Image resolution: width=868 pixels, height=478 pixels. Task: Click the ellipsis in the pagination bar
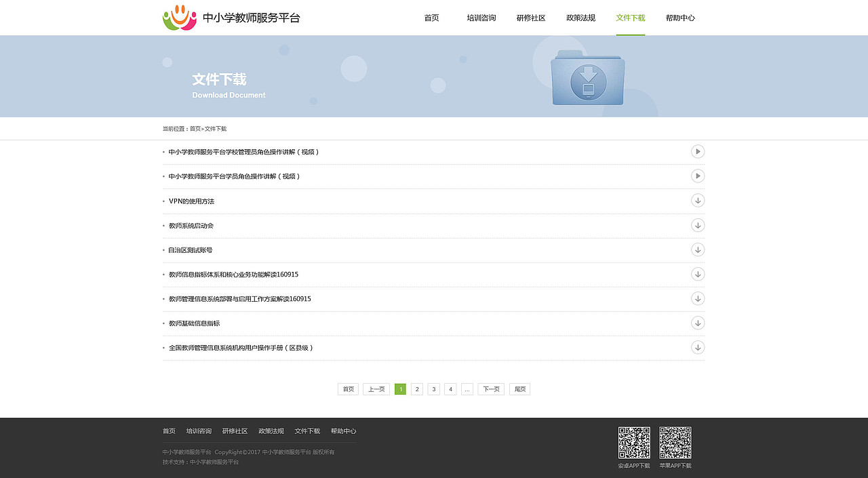point(467,389)
